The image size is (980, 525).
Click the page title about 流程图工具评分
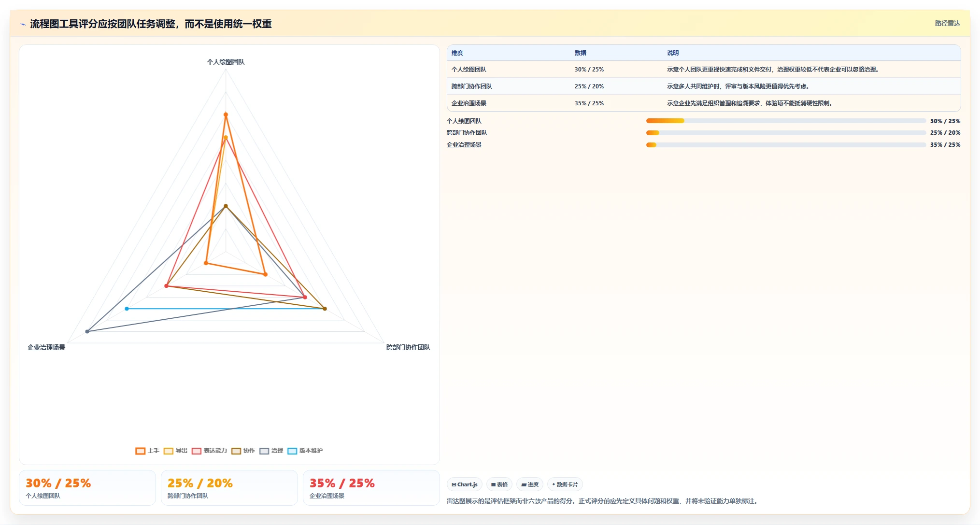151,24
